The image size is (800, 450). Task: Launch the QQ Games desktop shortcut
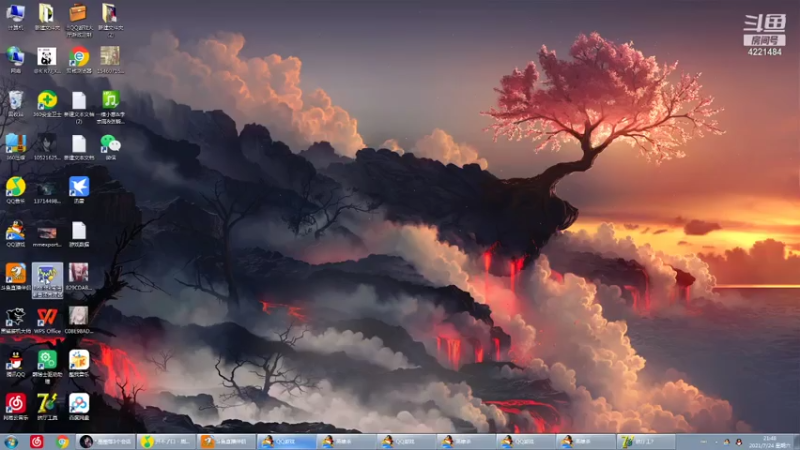pos(15,234)
